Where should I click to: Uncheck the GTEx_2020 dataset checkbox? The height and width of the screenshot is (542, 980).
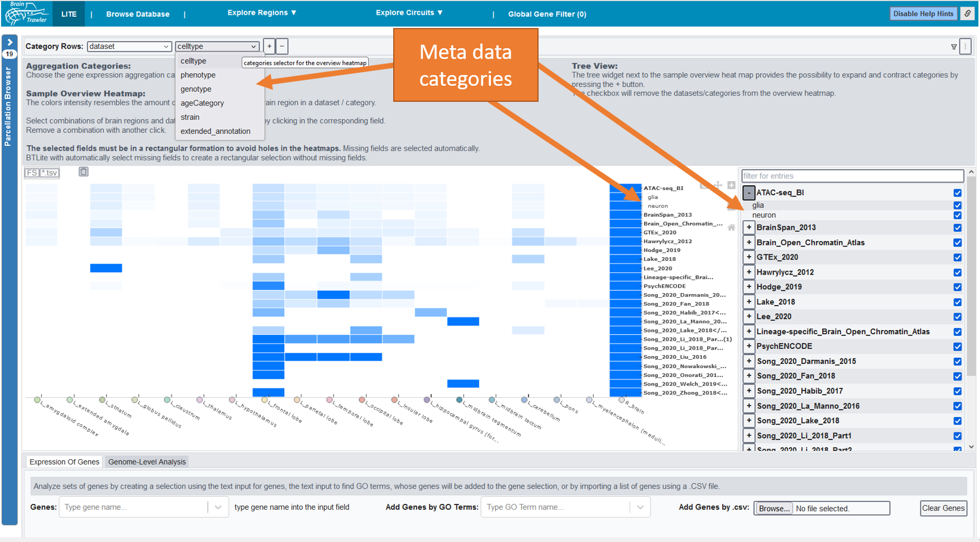pos(957,257)
